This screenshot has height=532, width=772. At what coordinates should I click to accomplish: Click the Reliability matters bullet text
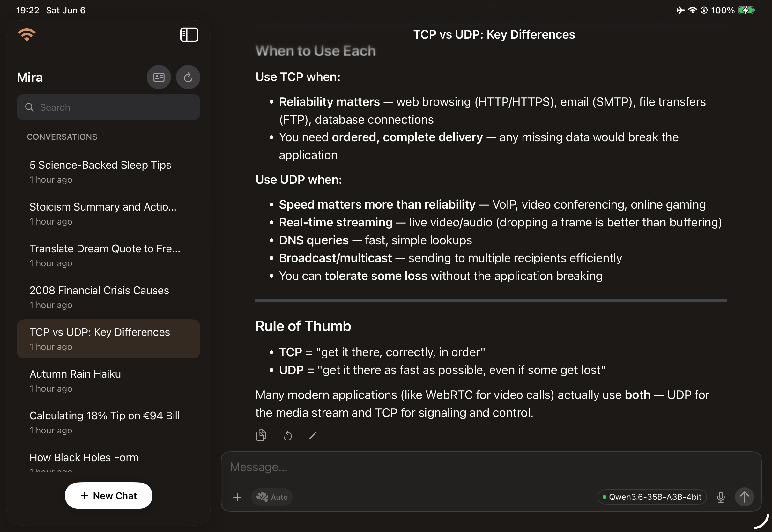coord(492,111)
